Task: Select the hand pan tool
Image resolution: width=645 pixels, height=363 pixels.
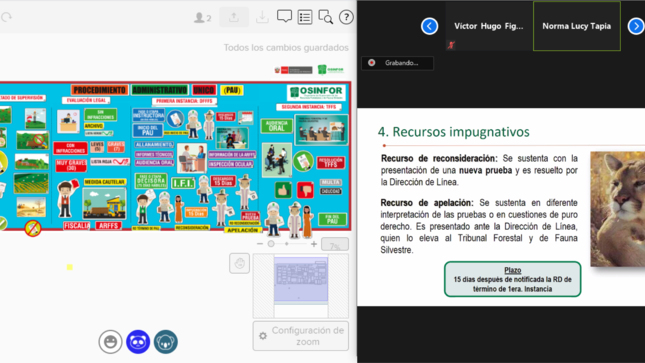Action: [x=239, y=263]
